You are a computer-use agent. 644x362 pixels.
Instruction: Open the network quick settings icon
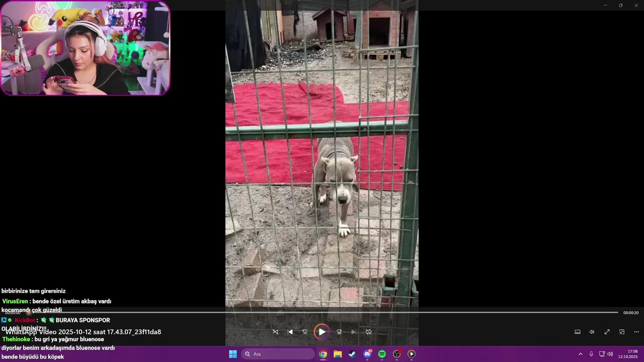pyautogui.click(x=602, y=354)
